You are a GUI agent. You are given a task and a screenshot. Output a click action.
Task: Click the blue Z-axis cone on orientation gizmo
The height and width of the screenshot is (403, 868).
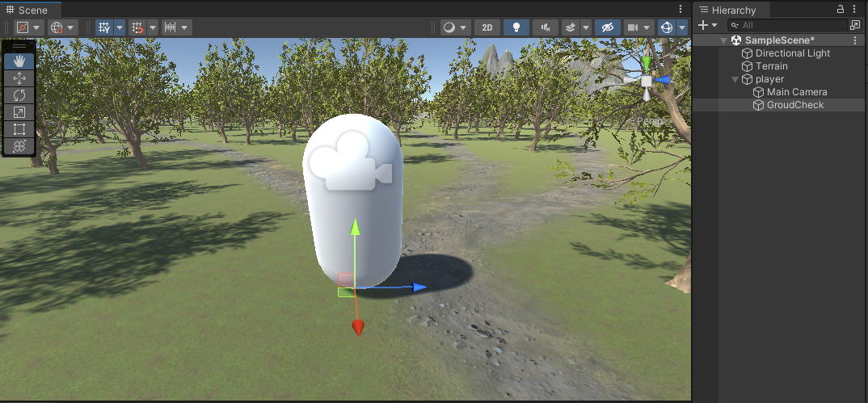[664, 81]
